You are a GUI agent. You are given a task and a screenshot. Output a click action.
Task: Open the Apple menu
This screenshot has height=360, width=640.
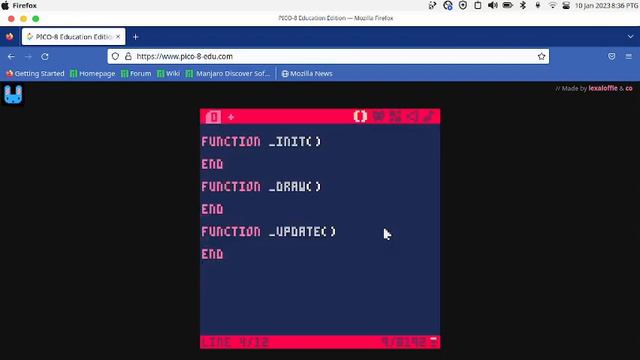click(5, 5)
